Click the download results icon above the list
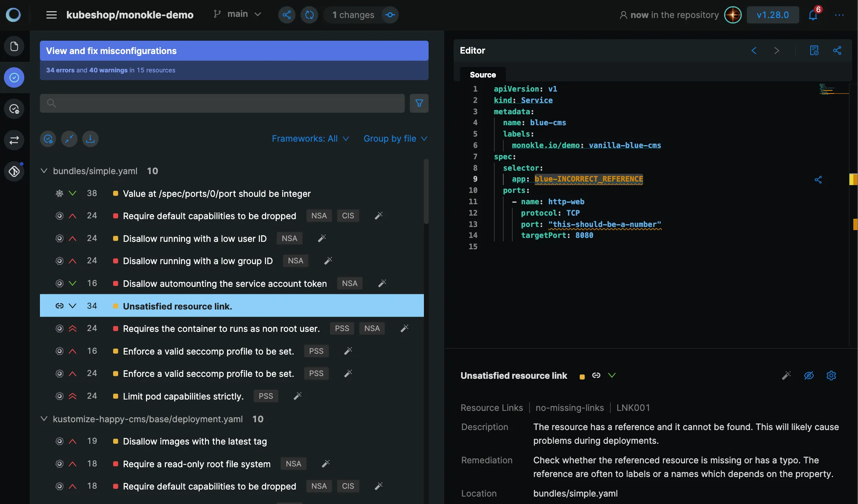Viewport: 858px width, 504px height. pyautogui.click(x=90, y=139)
